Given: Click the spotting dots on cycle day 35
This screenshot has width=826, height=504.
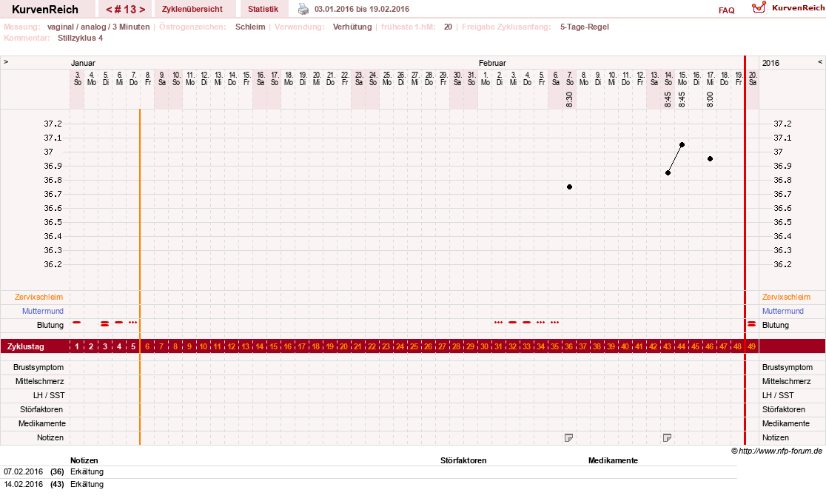Looking at the screenshot, I should 554,322.
